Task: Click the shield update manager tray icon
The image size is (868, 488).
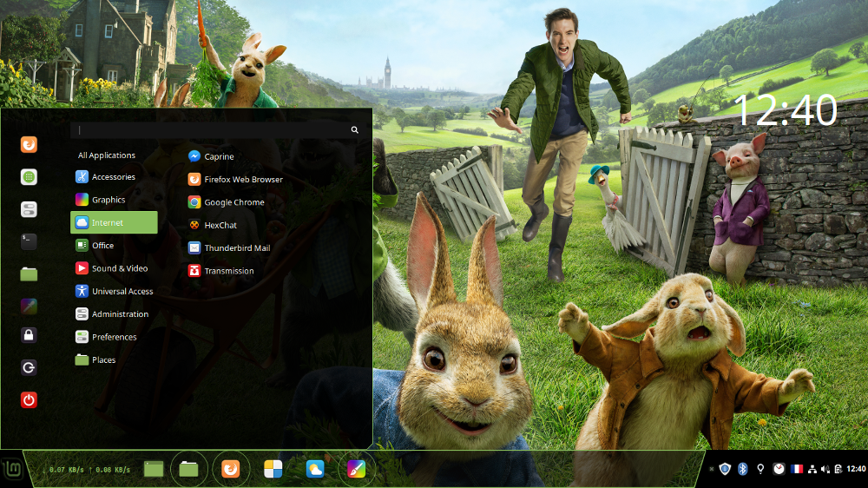Action: coord(725,469)
